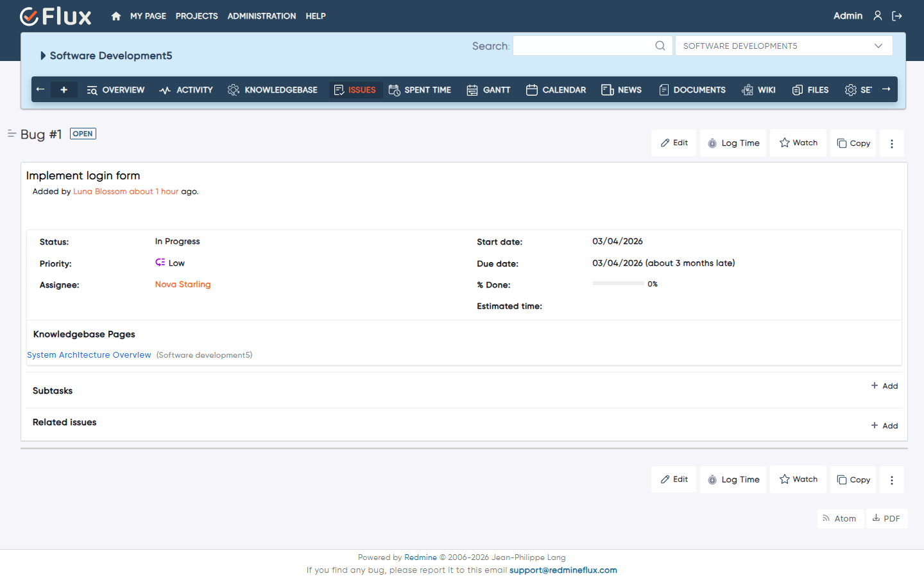Click the search magnifier icon

pyautogui.click(x=660, y=46)
